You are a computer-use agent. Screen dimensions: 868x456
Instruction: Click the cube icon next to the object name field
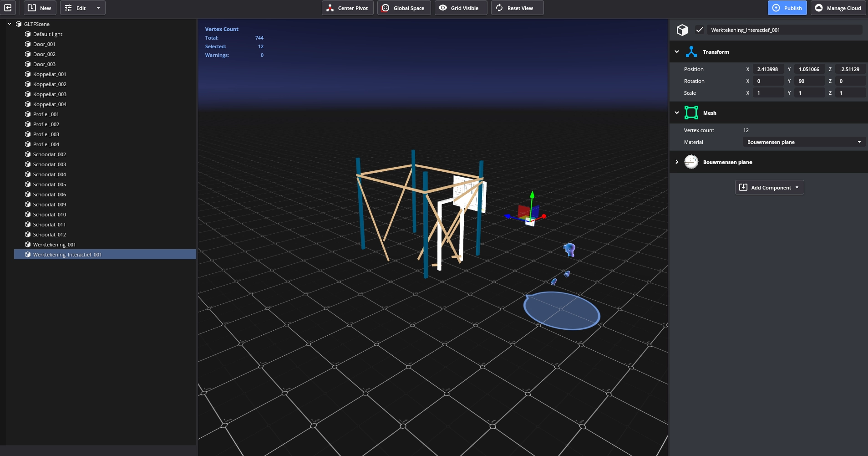pyautogui.click(x=683, y=30)
